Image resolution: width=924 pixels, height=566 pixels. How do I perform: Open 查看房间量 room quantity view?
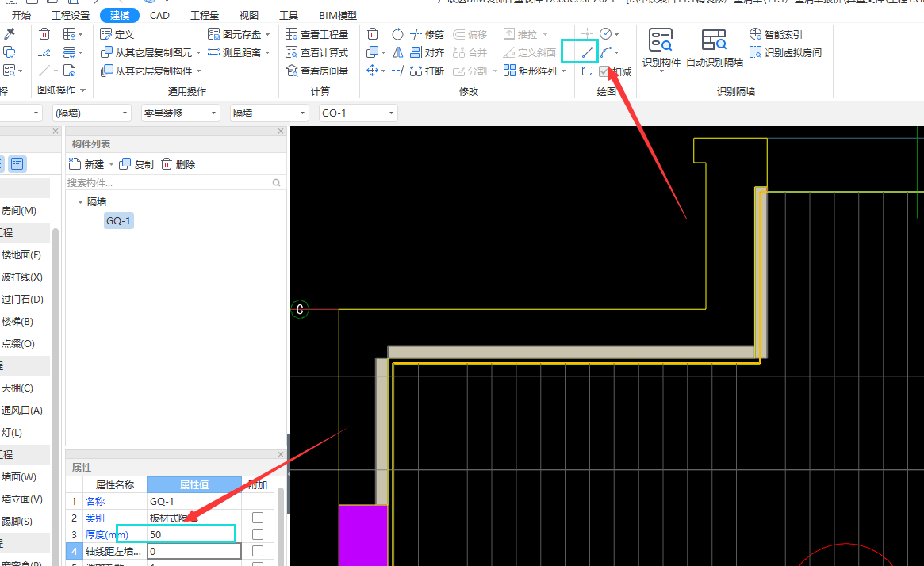(x=317, y=71)
